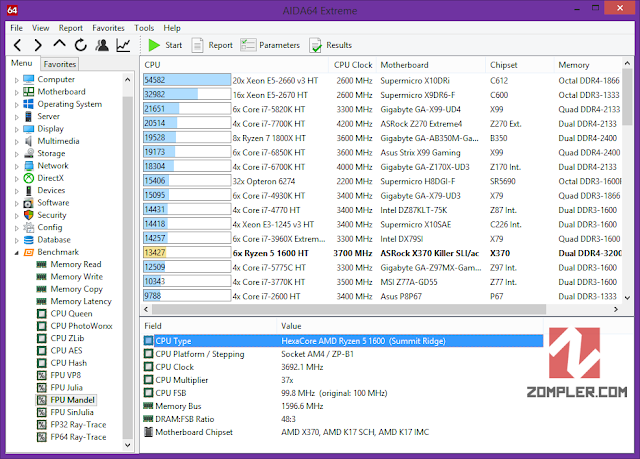This screenshot has height=459, width=640.
Task: Click the Database icon in tree
Action: [29, 239]
